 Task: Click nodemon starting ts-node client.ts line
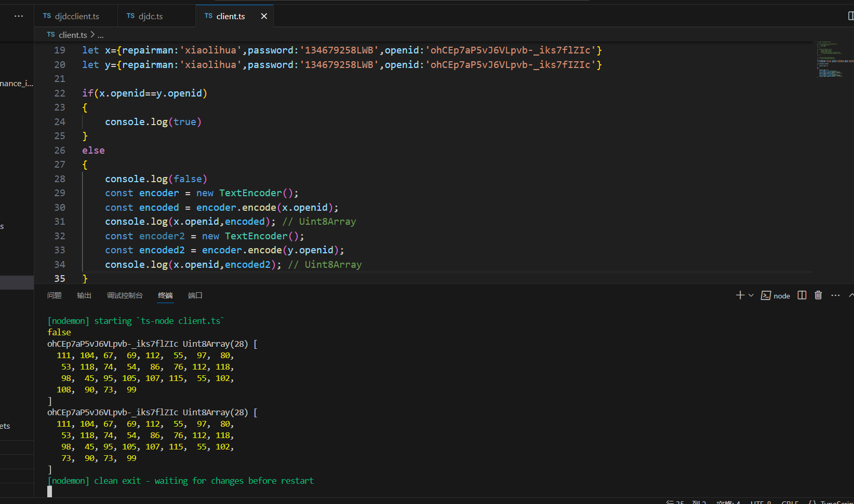(x=136, y=321)
